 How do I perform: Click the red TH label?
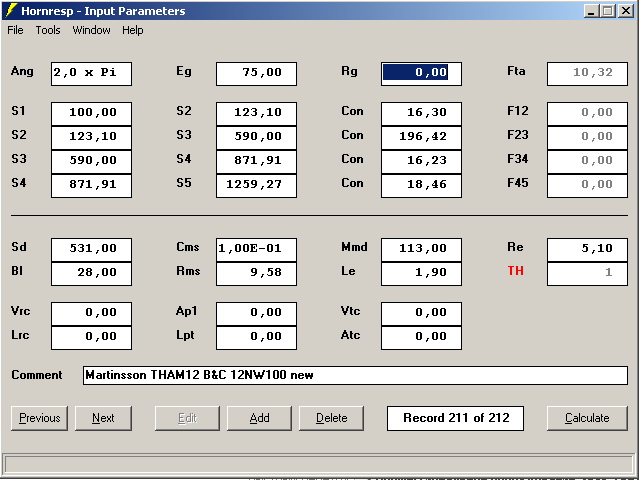point(516,271)
